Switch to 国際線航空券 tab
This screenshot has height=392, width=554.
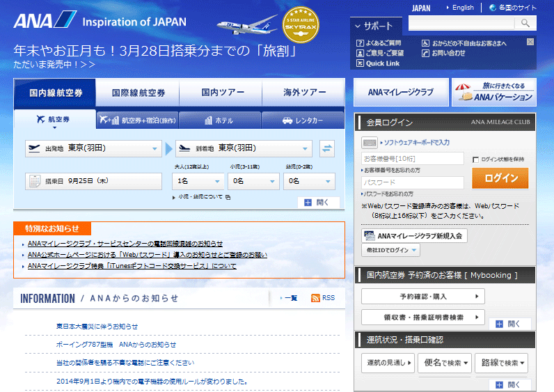click(138, 93)
